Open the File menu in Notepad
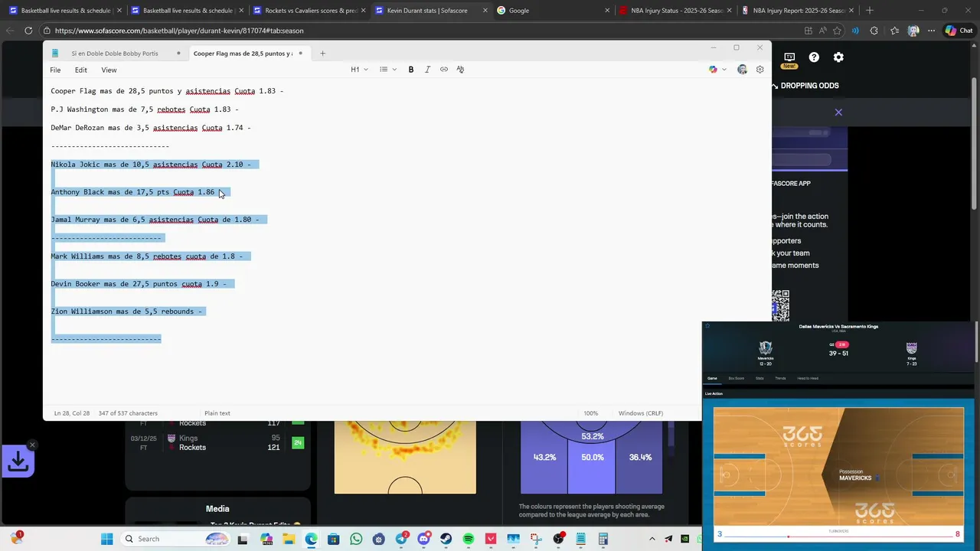This screenshot has width=980, height=551. pyautogui.click(x=55, y=70)
